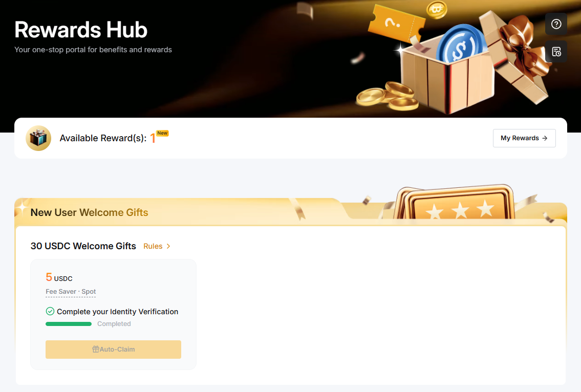The width and height of the screenshot is (581, 392).
Task: Click the green verification progress bar
Action: coord(69,324)
